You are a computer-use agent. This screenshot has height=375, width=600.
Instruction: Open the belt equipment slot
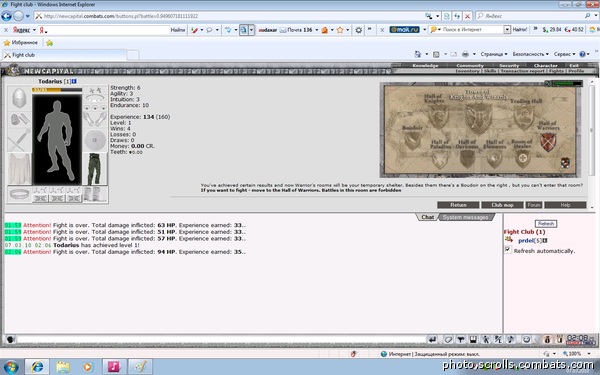pos(19,194)
